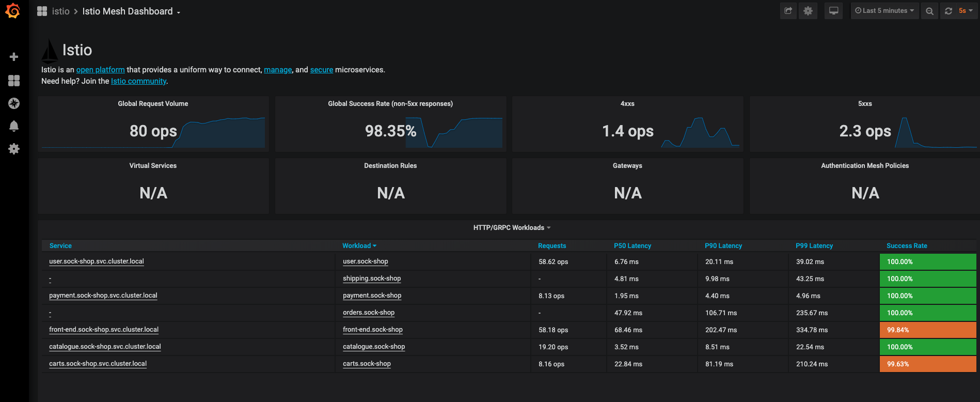Open front-end.sock-shop.svc.cluster.local service link
This screenshot has width=980, height=402.
(104, 330)
